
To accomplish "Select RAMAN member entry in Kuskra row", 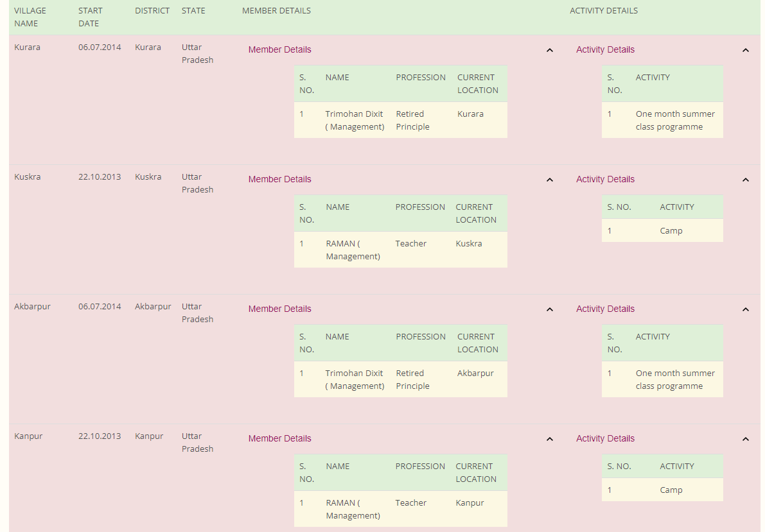I will [x=353, y=250].
